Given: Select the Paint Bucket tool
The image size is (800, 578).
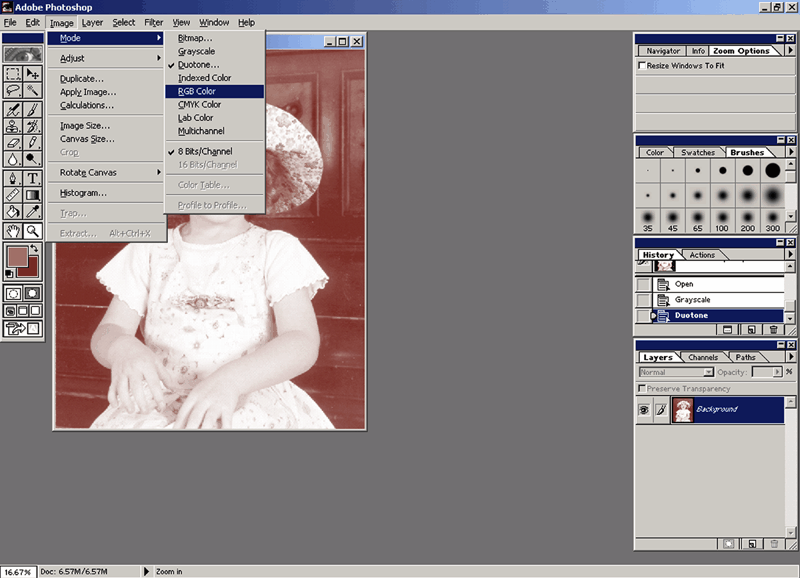Looking at the screenshot, I should click(x=13, y=212).
